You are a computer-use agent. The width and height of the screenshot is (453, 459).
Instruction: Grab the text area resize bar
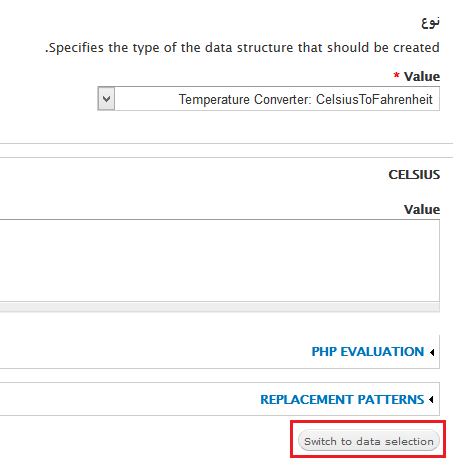pos(219,307)
